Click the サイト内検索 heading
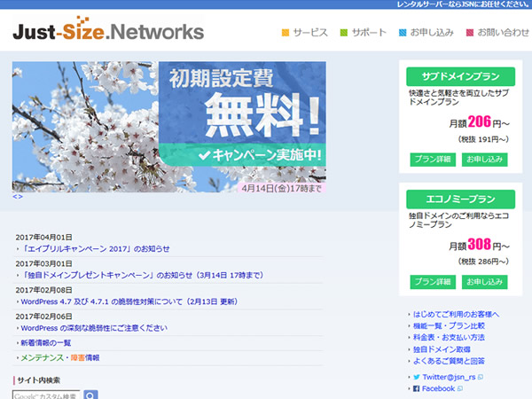Screen dimensions: 532x399 pos(38,380)
